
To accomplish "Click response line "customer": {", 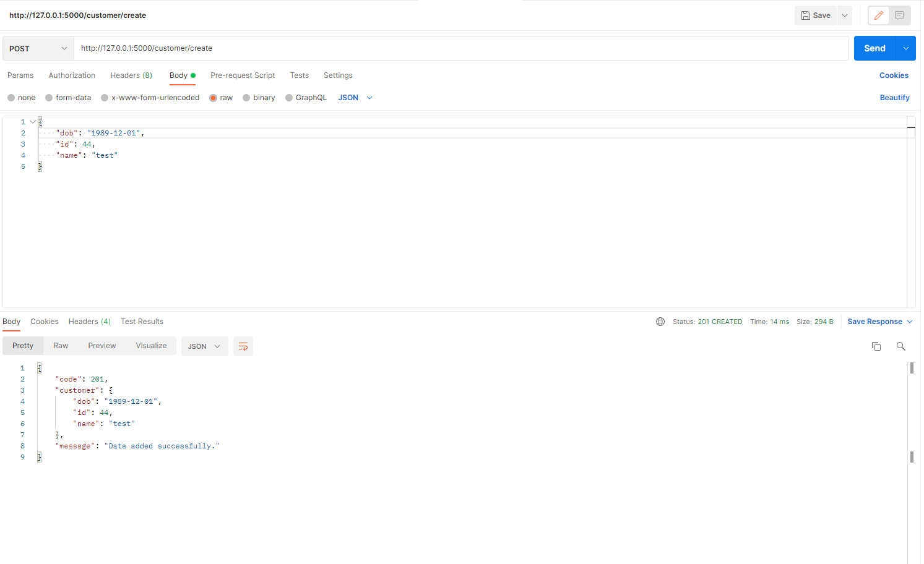I will point(84,390).
